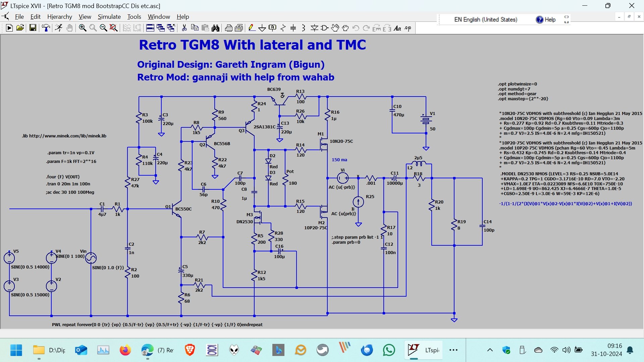Save the schematic with the floppy disk icon
The height and width of the screenshot is (362, 644).
click(x=33, y=28)
